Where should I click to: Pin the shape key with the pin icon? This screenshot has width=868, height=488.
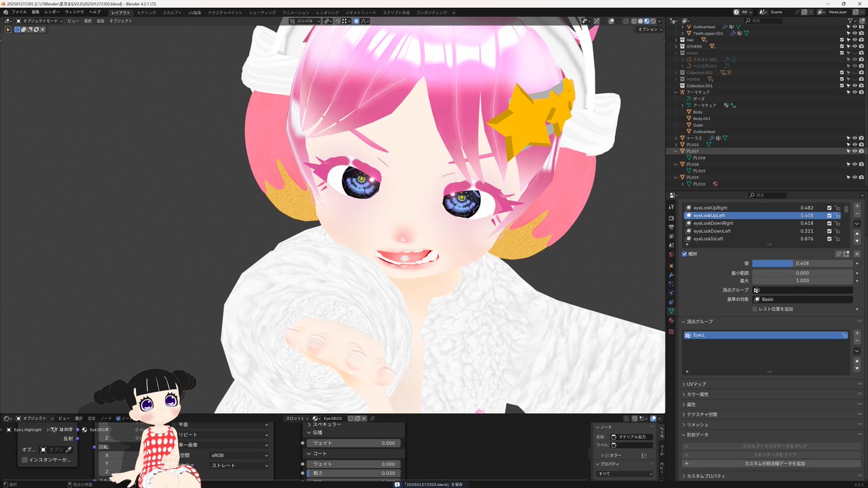click(x=838, y=253)
